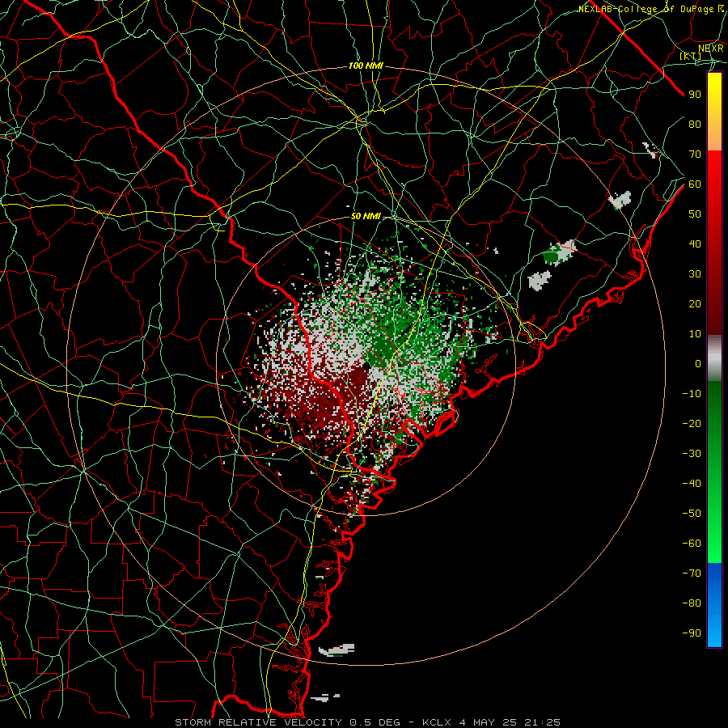Screen dimensions: 728x728
Task: Click the 0 value on the velocity scale
Action: (698, 363)
